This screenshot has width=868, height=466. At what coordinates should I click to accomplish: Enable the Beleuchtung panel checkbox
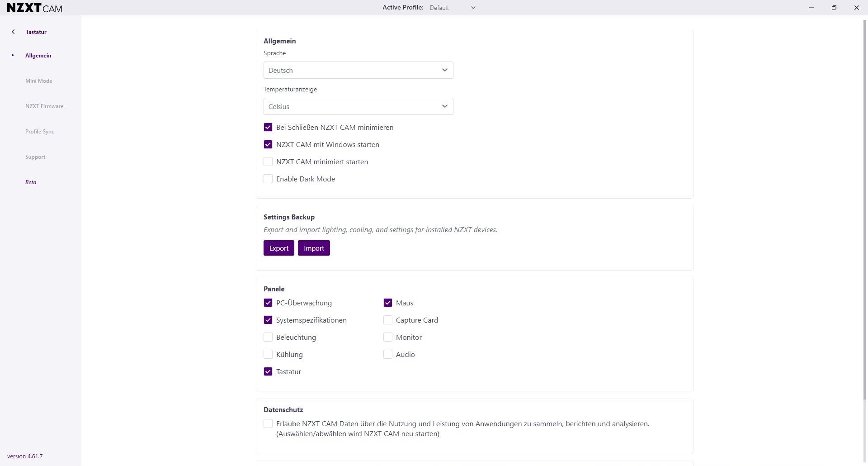(x=268, y=338)
